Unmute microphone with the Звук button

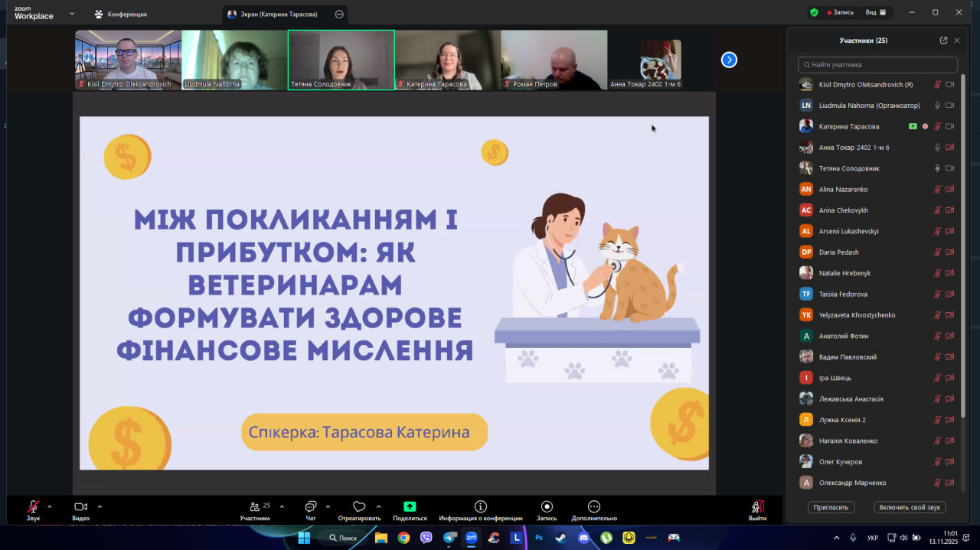[33, 507]
